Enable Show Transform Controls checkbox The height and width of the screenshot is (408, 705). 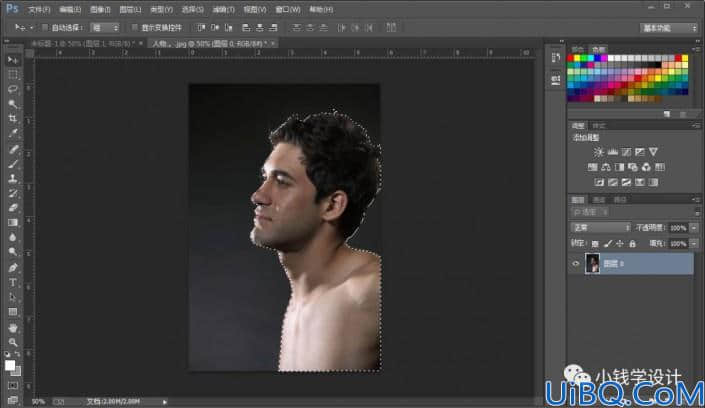click(x=134, y=28)
